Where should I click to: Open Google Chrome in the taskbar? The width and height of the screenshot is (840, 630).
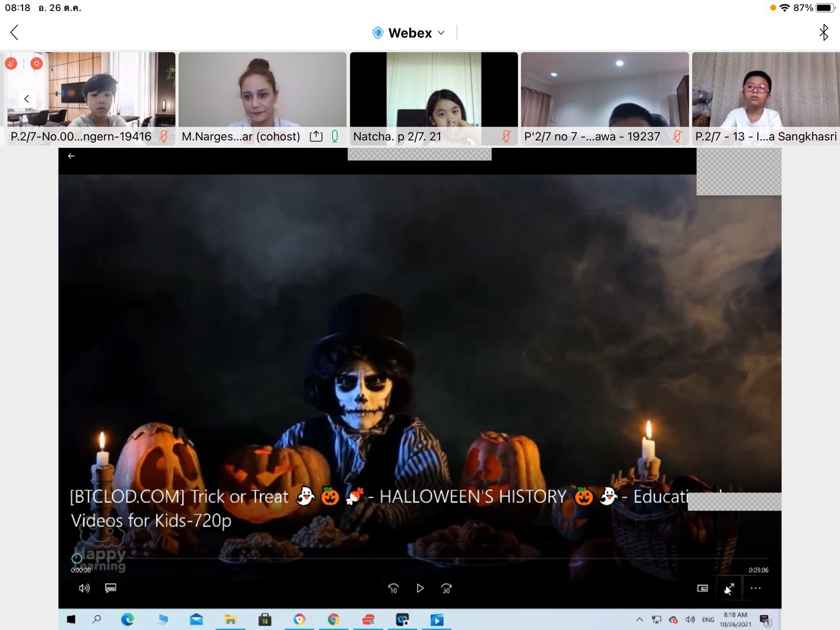pos(333,619)
